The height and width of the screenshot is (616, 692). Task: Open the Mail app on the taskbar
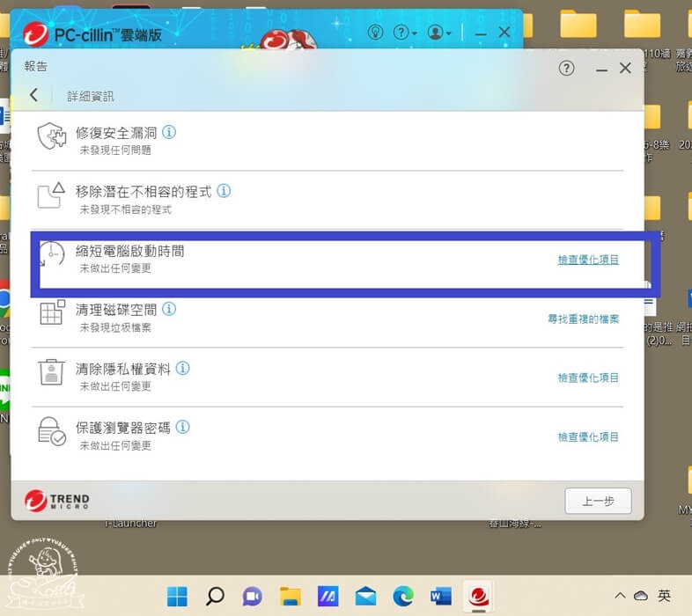[366, 597]
